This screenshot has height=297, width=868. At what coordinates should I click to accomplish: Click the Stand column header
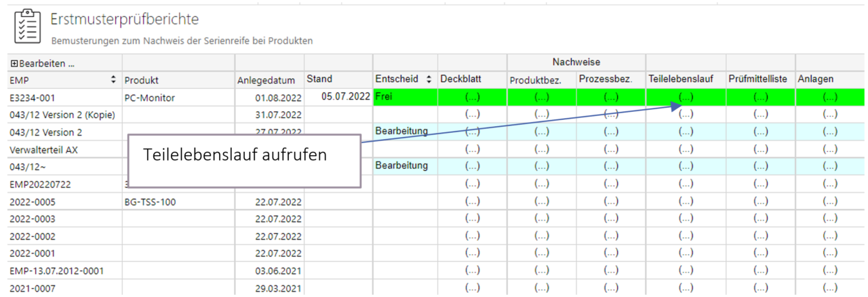[x=319, y=79]
